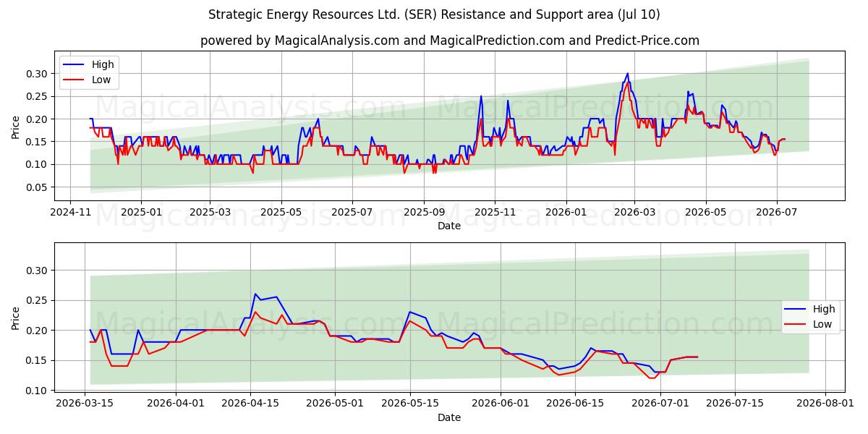Click the top chart 'Date' axis label

coord(449,226)
